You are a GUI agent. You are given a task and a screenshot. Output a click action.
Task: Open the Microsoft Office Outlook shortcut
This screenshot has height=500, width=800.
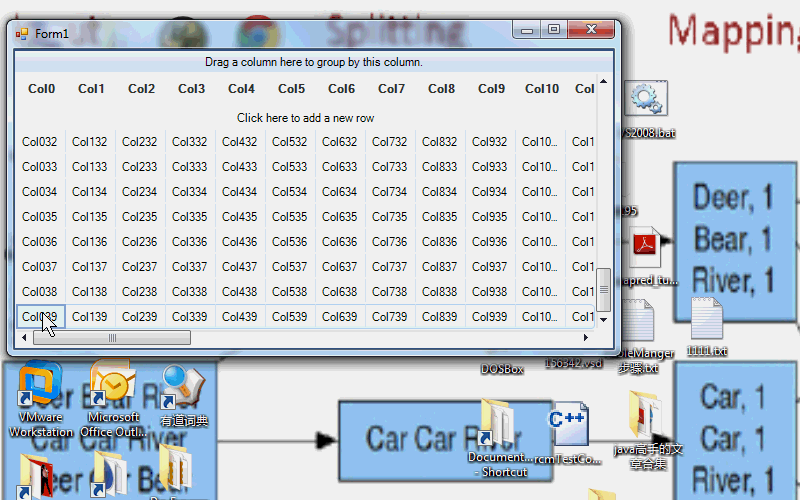[113, 399]
